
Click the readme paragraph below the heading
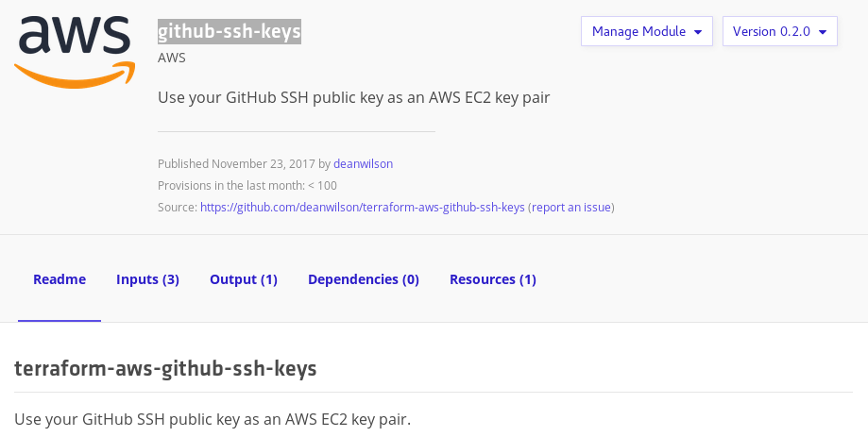coord(213,419)
